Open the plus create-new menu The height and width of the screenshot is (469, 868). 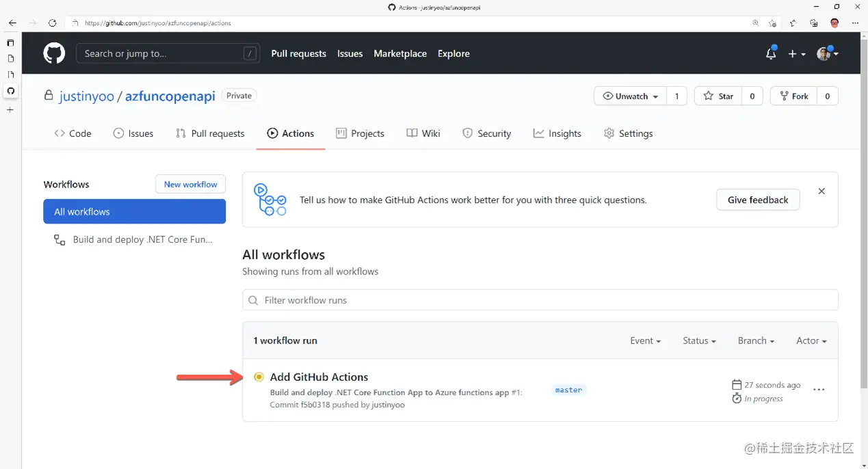[797, 53]
